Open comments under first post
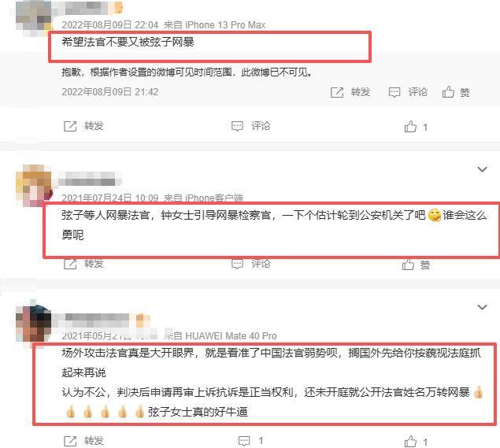Image resolution: width=500 pixels, height=448 pixels. (x=237, y=126)
